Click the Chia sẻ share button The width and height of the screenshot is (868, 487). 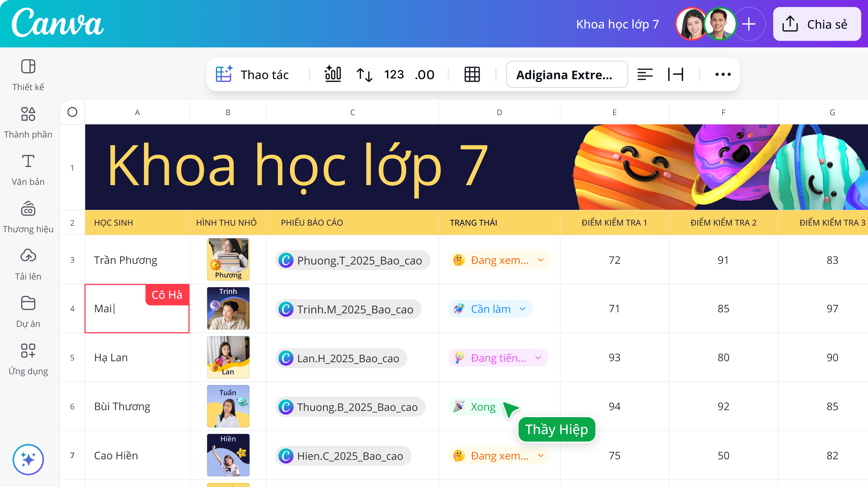817,24
